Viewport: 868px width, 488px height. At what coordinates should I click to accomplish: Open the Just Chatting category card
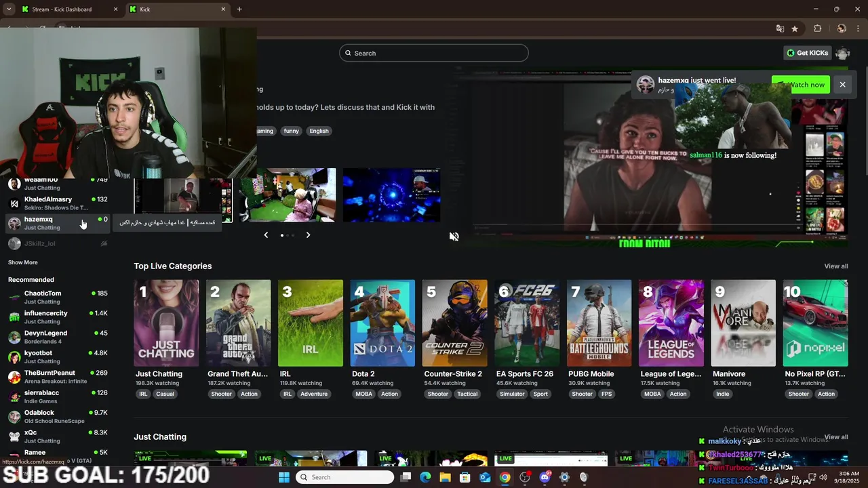click(x=166, y=323)
